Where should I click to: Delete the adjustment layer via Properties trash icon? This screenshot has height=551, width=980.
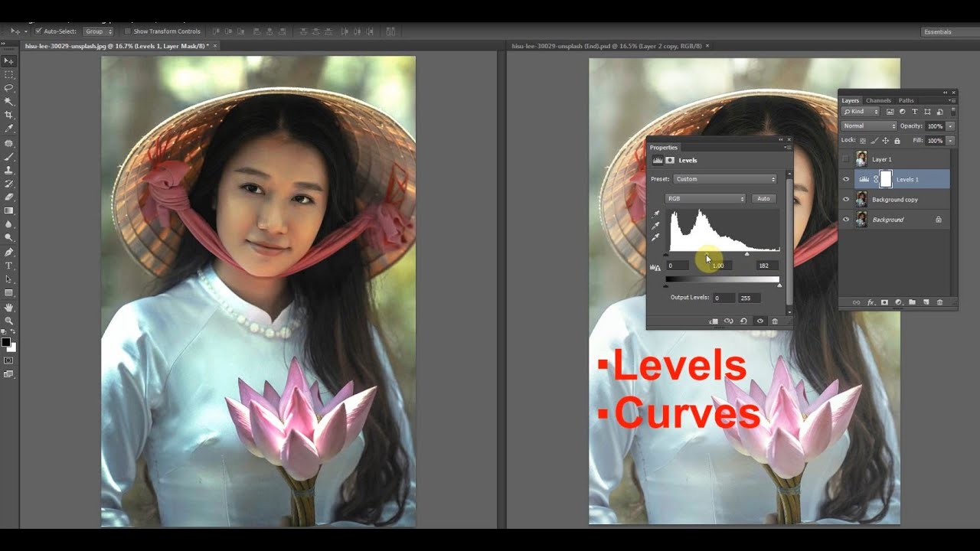tap(775, 321)
